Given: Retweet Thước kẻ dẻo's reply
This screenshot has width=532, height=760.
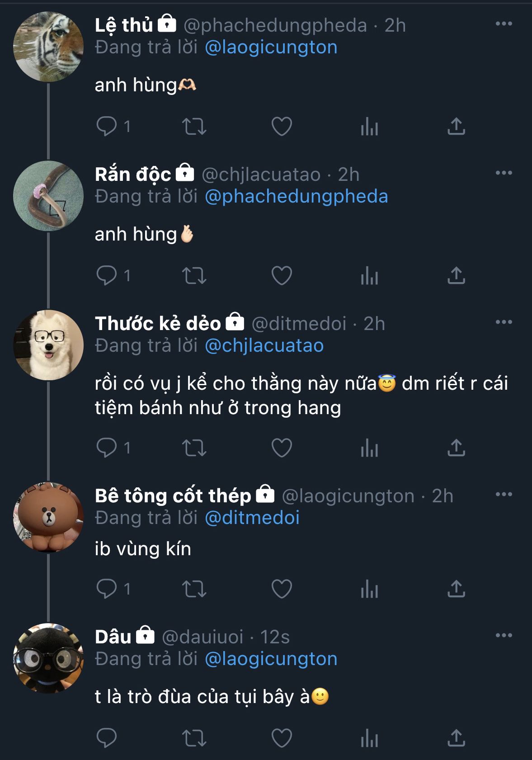Looking at the screenshot, I should click(194, 448).
